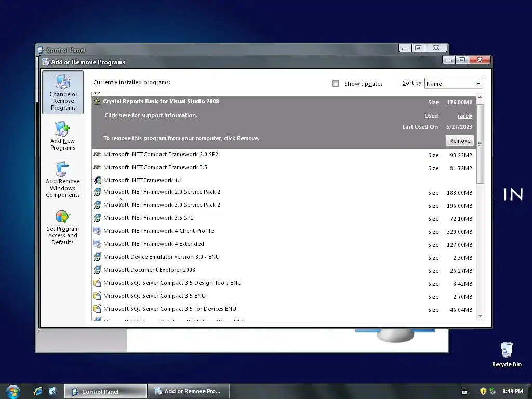Click icon of SQL Server Compact 3.5 ENU
Viewport: 532px width, 399px height.
(97, 296)
